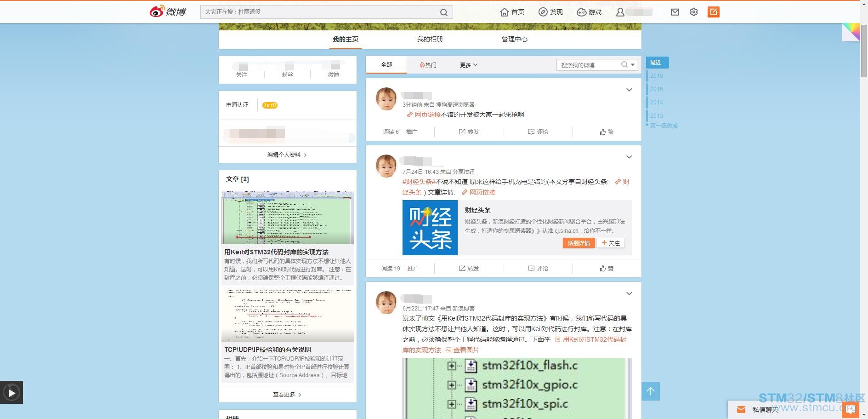Open the 更多 dropdown in the feed filter
868x419 pixels.
pyautogui.click(x=469, y=65)
